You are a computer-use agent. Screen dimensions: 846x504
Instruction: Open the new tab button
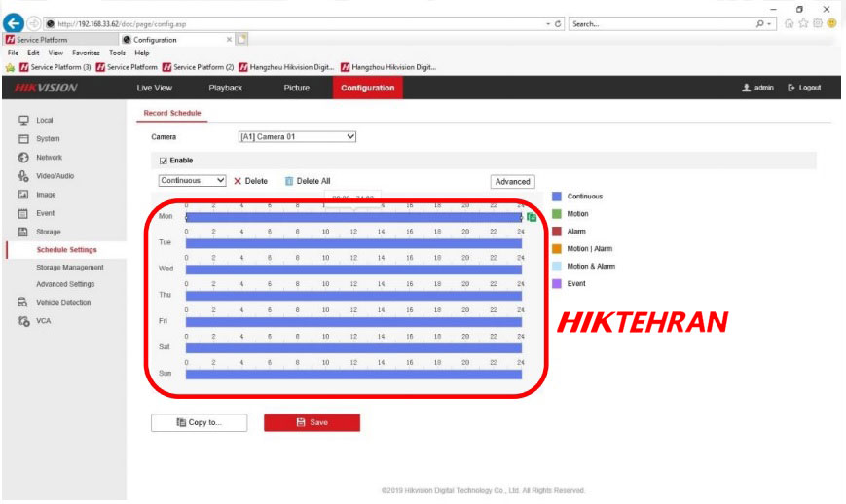pyautogui.click(x=241, y=39)
